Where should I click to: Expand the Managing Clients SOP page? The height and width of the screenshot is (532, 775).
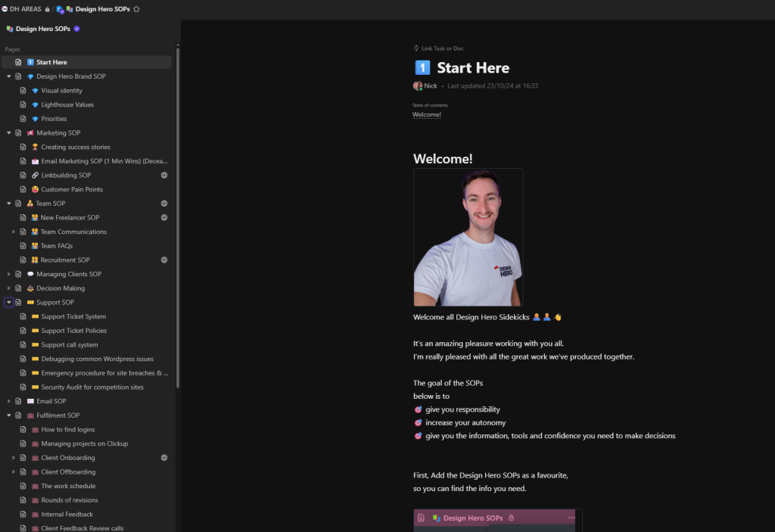coord(9,275)
